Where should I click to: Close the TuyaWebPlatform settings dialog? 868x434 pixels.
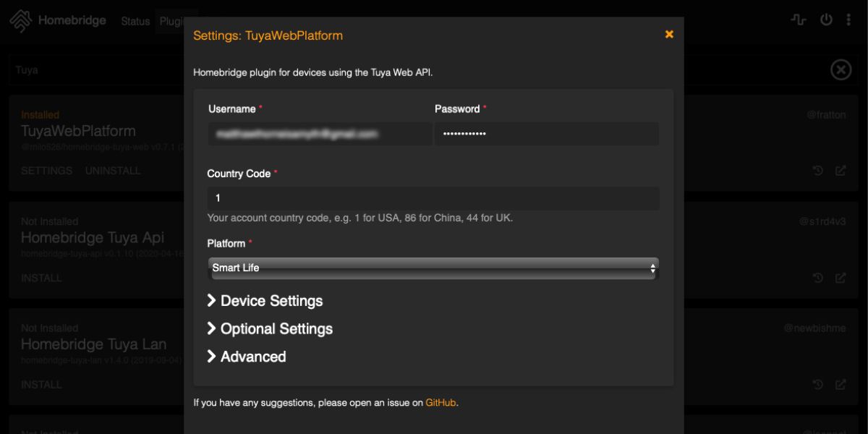point(669,34)
